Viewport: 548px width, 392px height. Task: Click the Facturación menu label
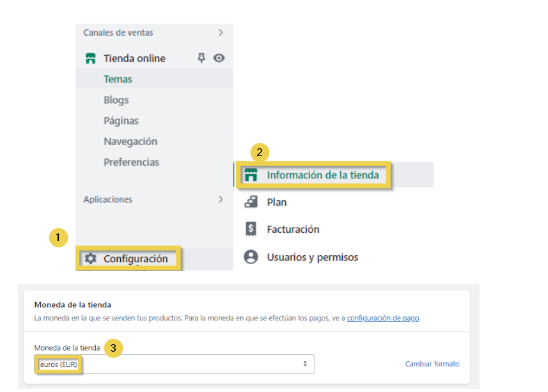pos(293,229)
